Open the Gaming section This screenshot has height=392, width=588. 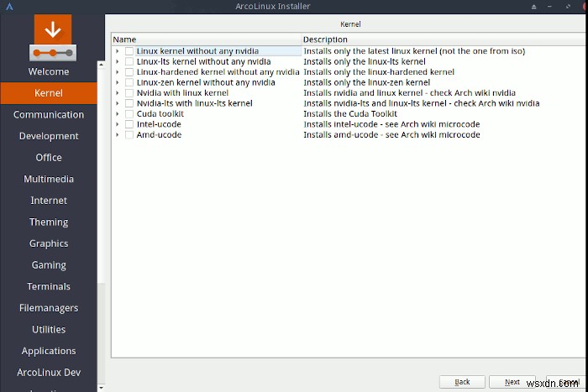(49, 265)
